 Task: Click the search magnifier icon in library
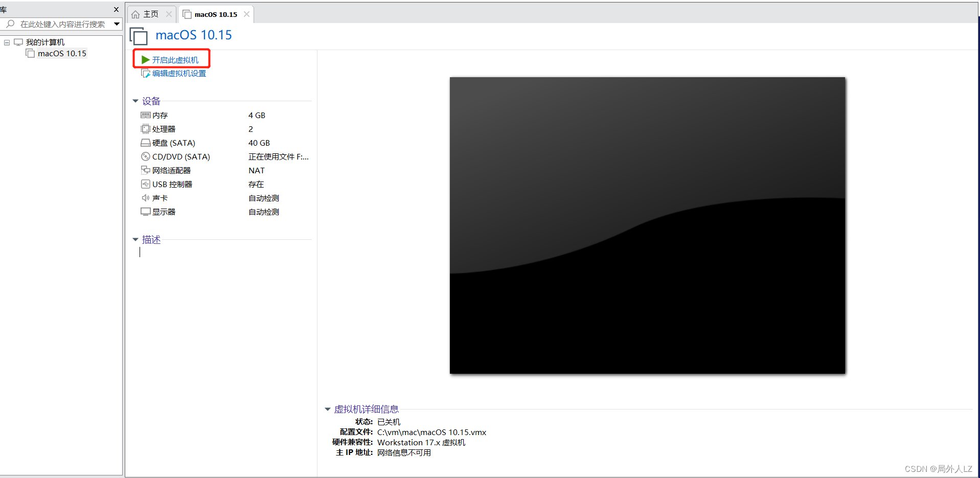coord(10,24)
